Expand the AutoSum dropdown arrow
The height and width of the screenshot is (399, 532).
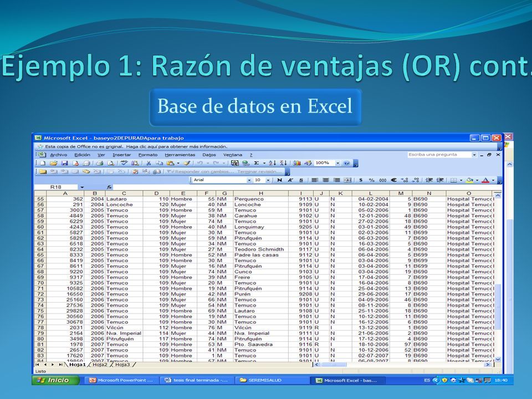click(x=264, y=163)
